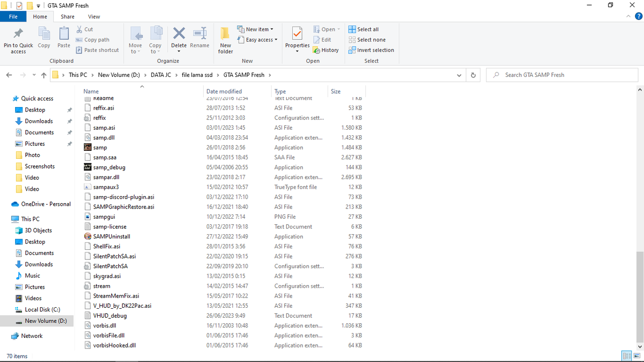Click the Paste ribbon icon

64,38
